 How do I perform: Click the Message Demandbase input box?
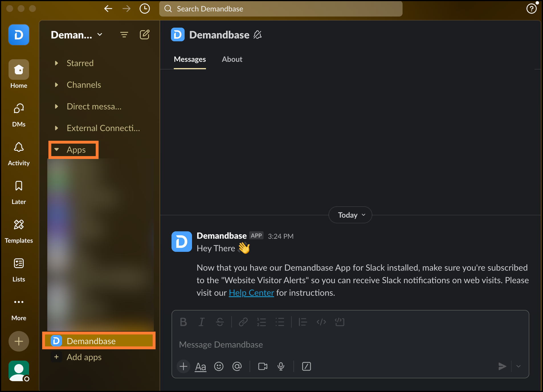click(x=350, y=345)
